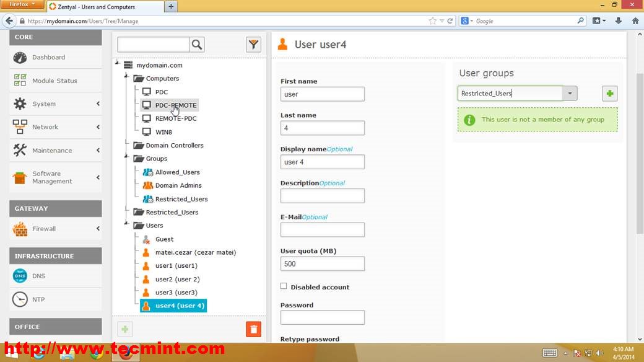This screenshot has height=362, width=644.
Task: Select user3 (user3) in the tree
Action: [x=176, y=293]
